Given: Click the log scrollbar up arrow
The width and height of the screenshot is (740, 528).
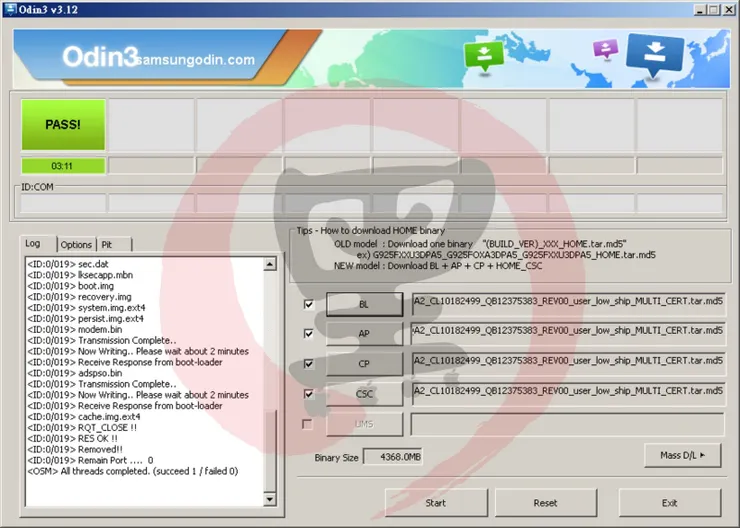Looking at the screenshot, I should [x=270, y=264].
